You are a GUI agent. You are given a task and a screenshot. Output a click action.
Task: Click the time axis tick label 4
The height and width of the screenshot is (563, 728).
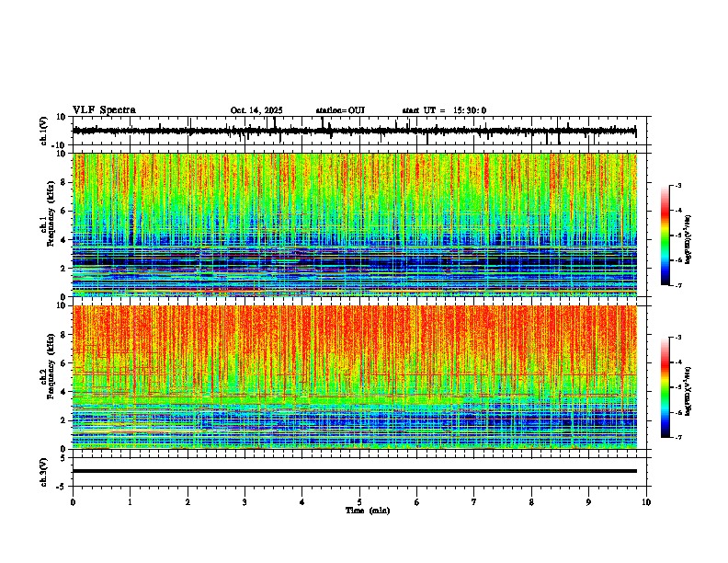[x=302, y=502]
